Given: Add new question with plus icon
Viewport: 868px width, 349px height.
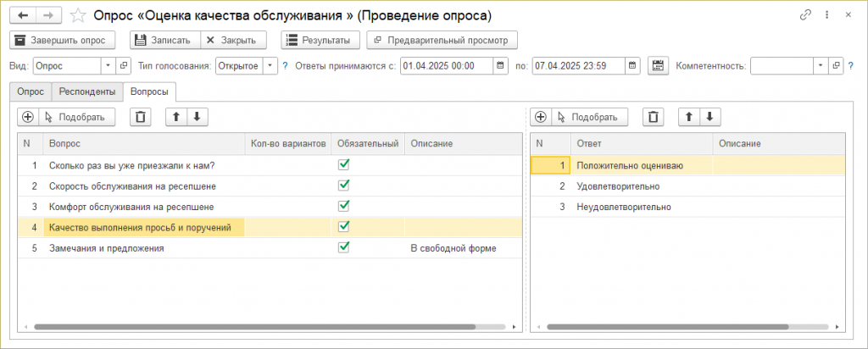Looking at the screenshot, I should coord(27,117).
